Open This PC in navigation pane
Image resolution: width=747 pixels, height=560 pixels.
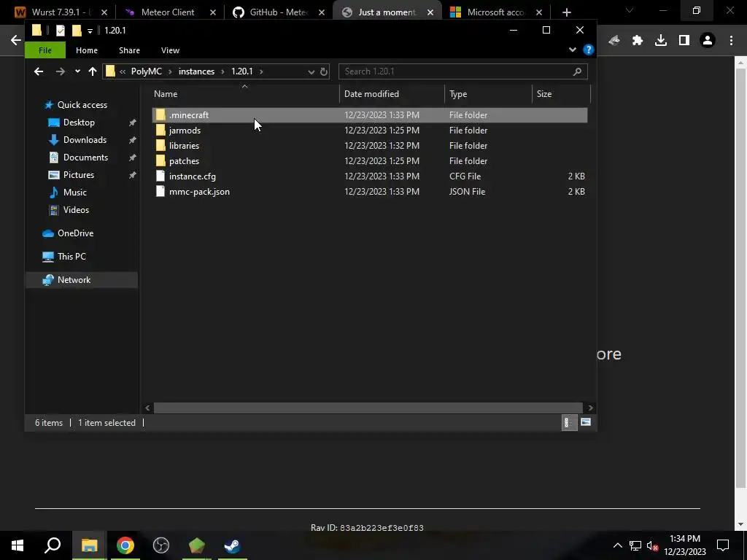click(71, 256)
